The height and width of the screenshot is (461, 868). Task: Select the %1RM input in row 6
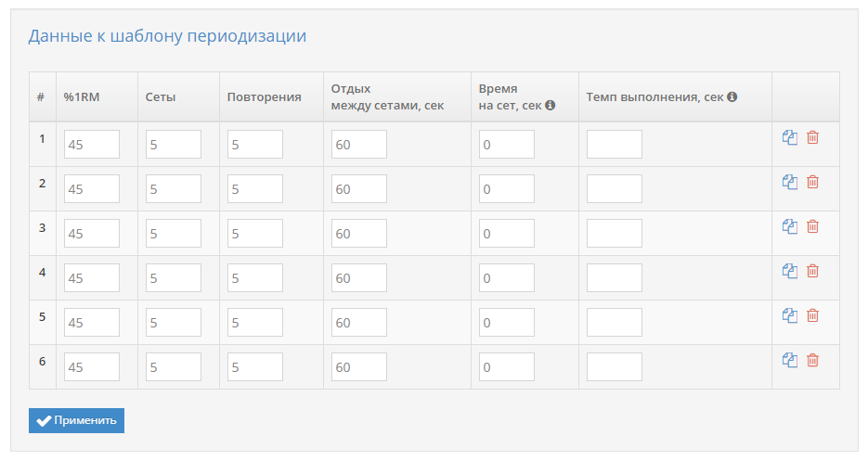[92, 367]
